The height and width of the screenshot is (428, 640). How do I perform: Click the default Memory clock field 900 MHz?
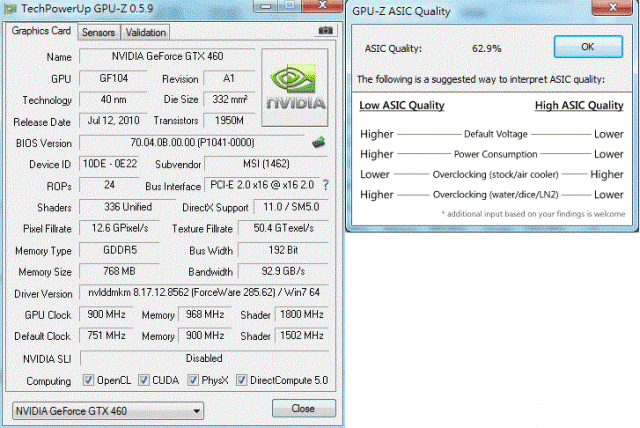coord(205,336)
